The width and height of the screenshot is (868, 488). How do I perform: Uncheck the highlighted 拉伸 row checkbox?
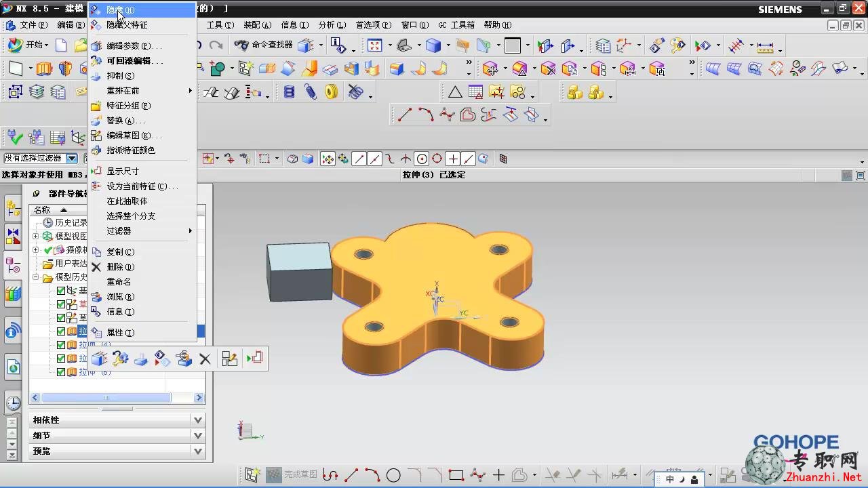[61, 331]
